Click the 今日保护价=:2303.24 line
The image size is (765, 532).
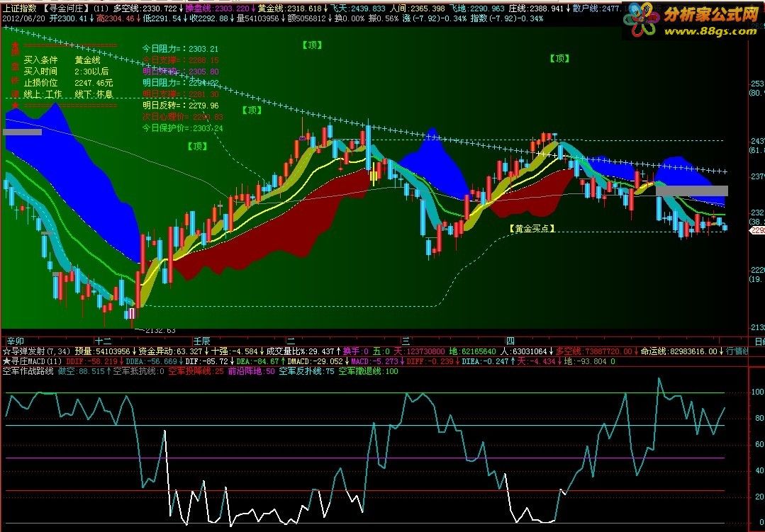pyautogui.click(x=182, y=128)
